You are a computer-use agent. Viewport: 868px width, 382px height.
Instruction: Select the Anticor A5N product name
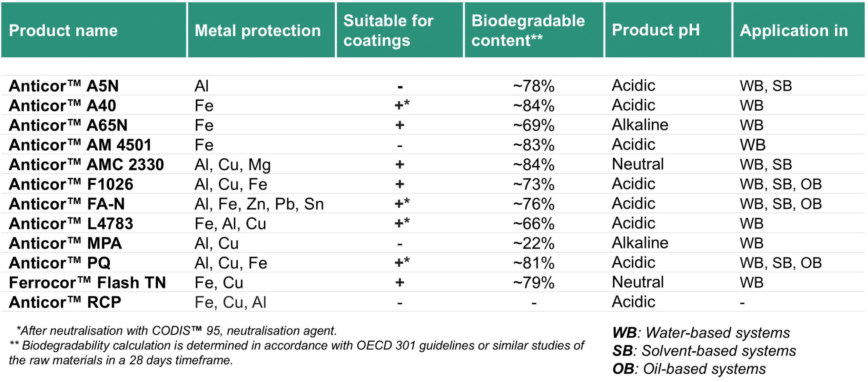pyautogui.click(x=64, y=86)
